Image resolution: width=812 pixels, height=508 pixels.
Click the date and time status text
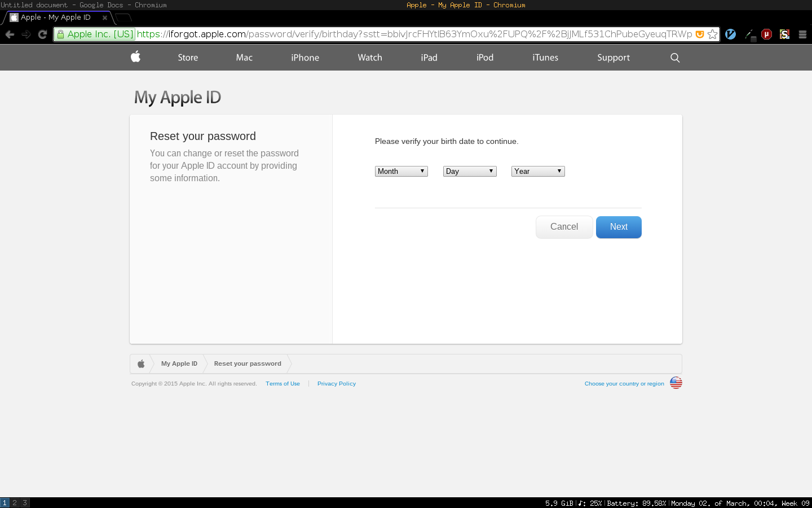point(740,503)
